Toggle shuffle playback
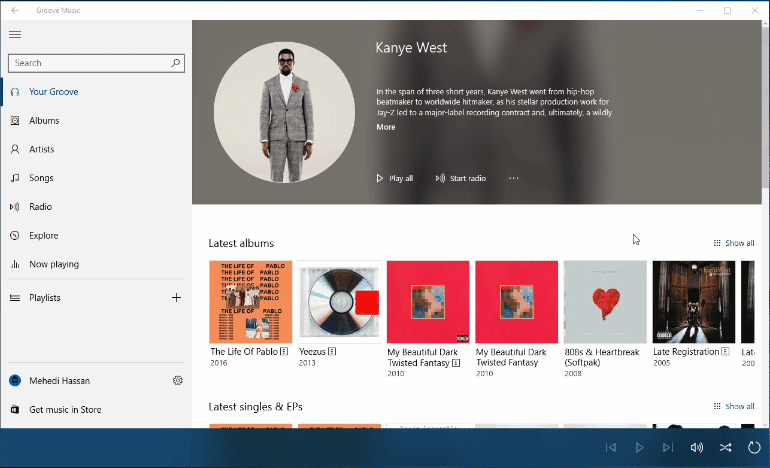The image size is (770, 468). [x=725, y=447]
